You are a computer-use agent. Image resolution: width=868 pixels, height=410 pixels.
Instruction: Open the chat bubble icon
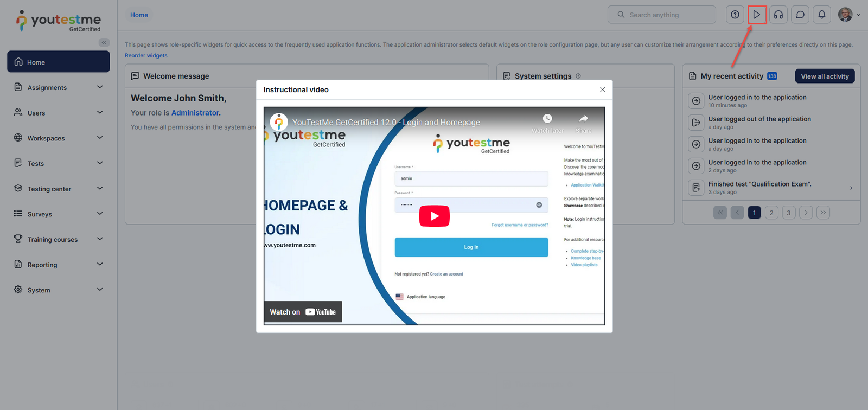pos(800,15)
